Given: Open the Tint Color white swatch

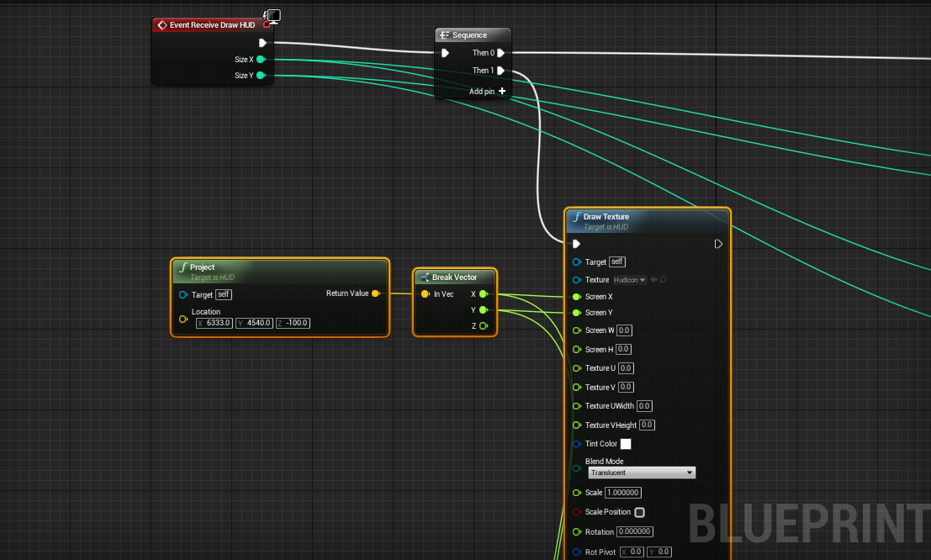Looking at the screenshot, I should (626, 444).
